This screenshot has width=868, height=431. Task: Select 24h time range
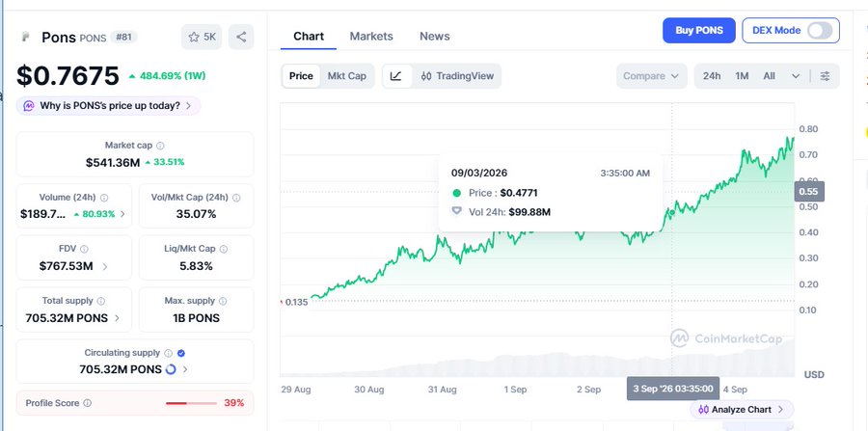pos(712,76)
